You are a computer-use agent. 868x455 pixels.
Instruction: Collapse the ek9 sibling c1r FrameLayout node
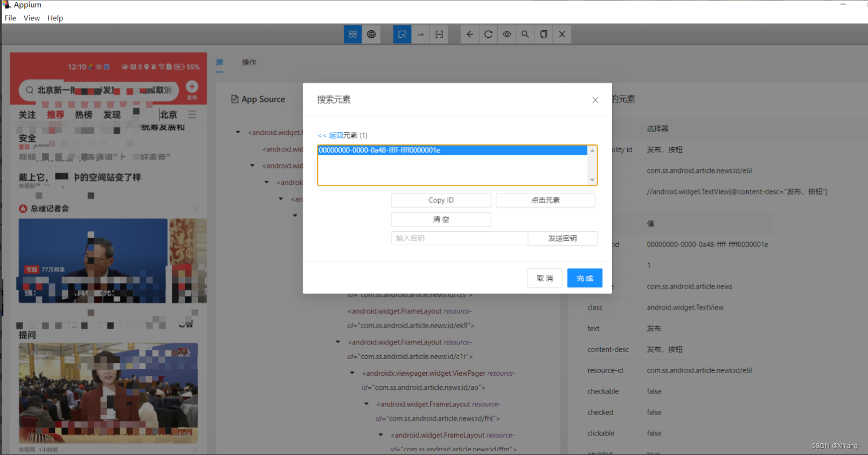coord(338,342)
